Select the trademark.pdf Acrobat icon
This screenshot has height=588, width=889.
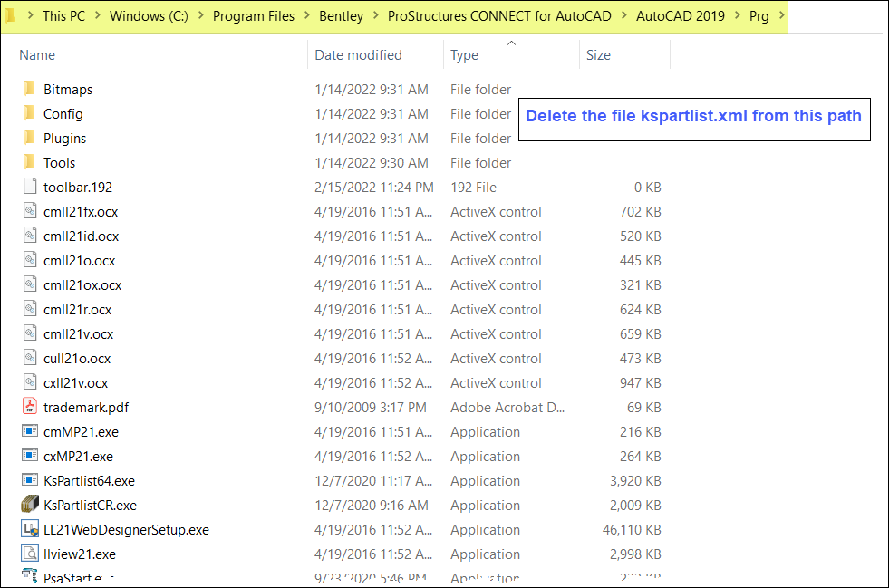tap(30, 406)
